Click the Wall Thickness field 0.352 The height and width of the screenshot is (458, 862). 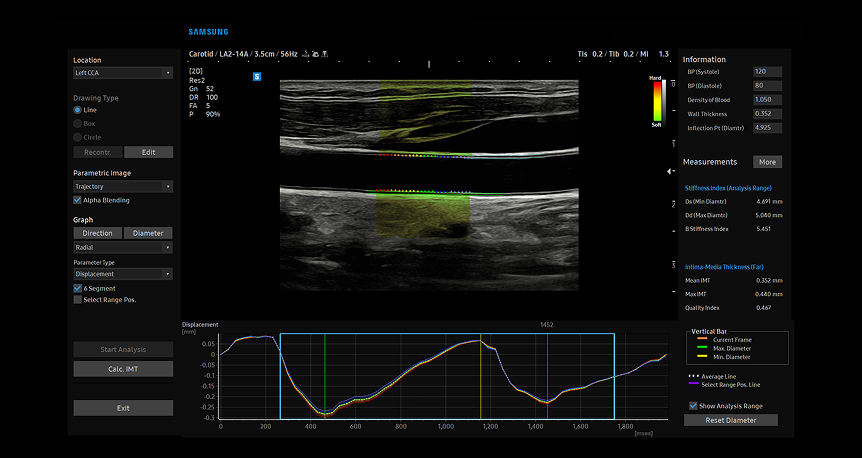pyautogui.click(x=767, y=114)
